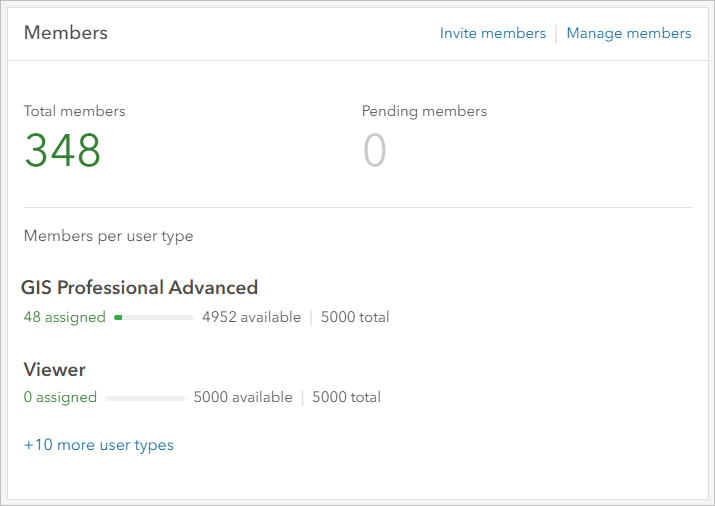Open the Manage members link
The height and width of the screenshot is (506, 715).
point(628,33)
